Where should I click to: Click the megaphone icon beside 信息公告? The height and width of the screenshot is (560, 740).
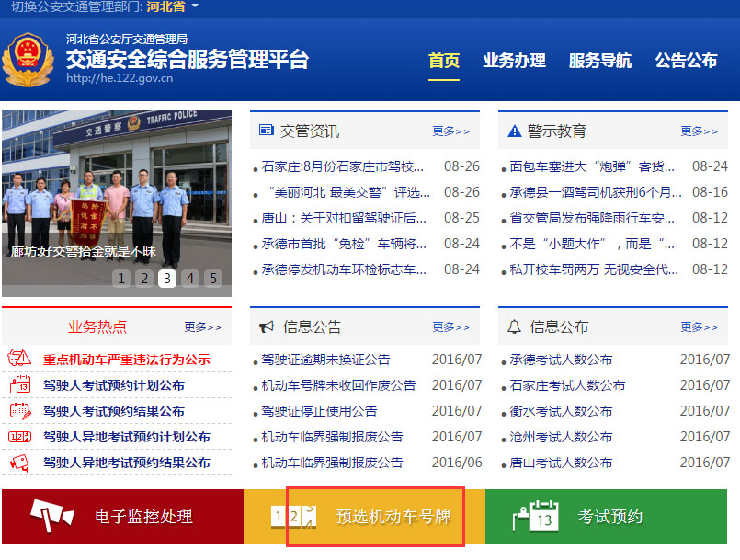(x=267, y=326)
